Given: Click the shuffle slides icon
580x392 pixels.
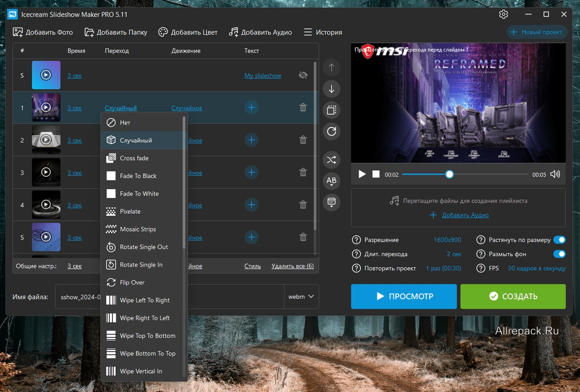Looking at the screenshot, I should click(332, 160).
